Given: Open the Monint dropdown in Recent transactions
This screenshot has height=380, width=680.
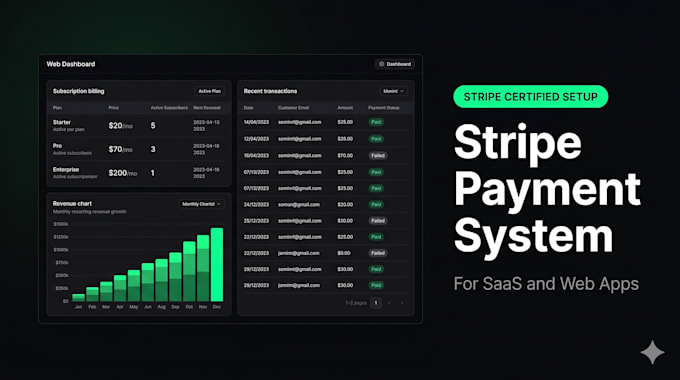Looking at the screenshot, I should click(393, 91).
